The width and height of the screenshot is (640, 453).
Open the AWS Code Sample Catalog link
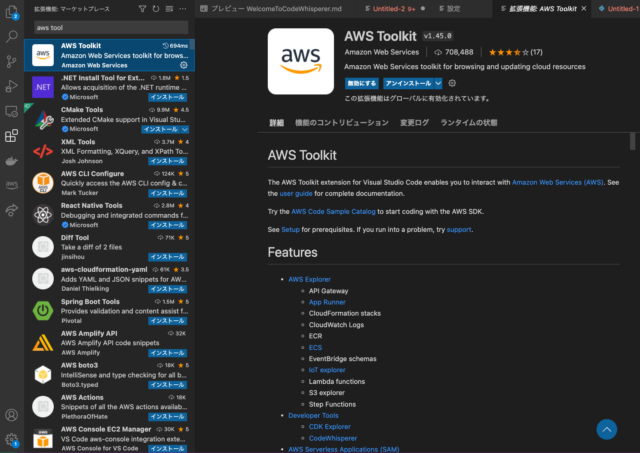coord(333,211)
